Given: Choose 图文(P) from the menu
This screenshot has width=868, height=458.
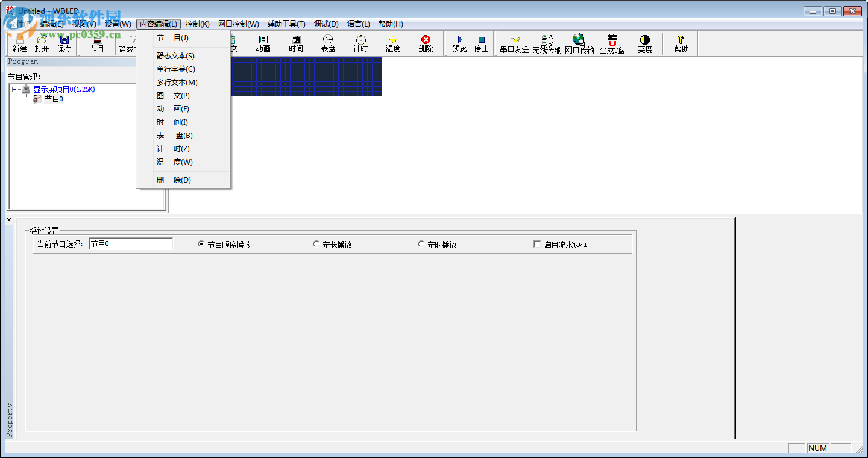Looking at the screenshot, I should click(184, 96).
